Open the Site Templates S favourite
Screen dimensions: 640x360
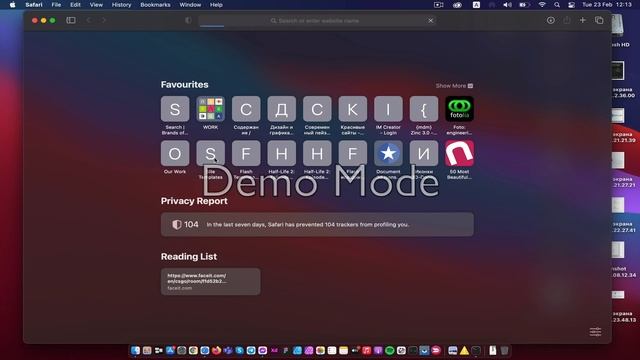(210, 153)
